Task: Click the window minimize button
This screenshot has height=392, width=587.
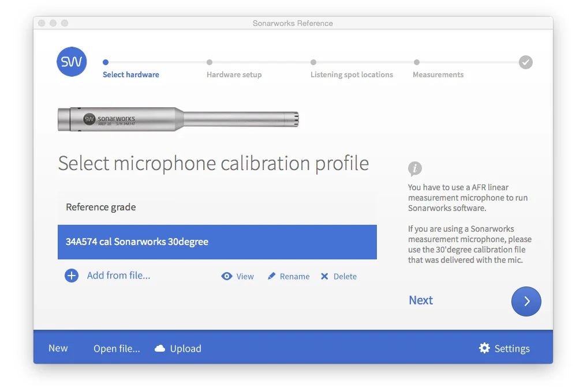Action: (53, 23)
